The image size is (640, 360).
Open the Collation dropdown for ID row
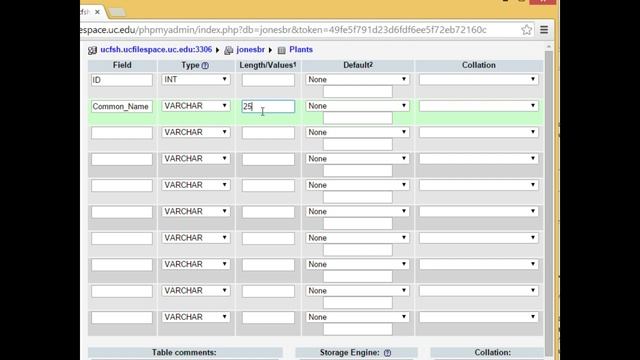click(x=478, y=80)
